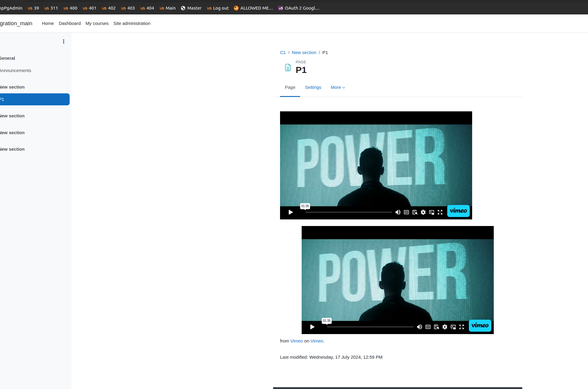
Task: Open the 39 bookmark
Action: tap(33, 8)
